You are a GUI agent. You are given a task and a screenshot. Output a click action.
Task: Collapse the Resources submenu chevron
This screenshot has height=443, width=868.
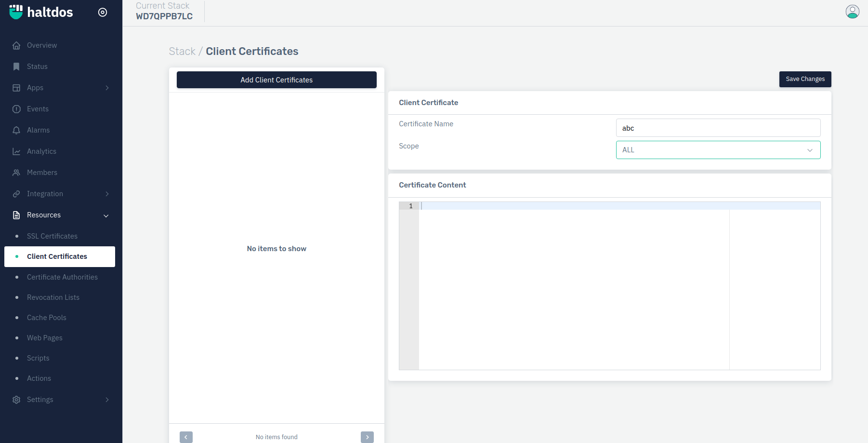pos(106,215)
